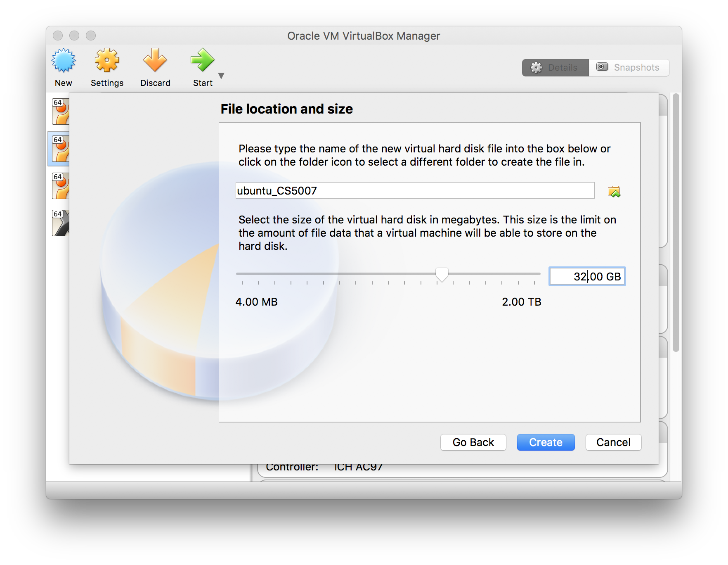Click the green Start arrow icon

[202, 61]
